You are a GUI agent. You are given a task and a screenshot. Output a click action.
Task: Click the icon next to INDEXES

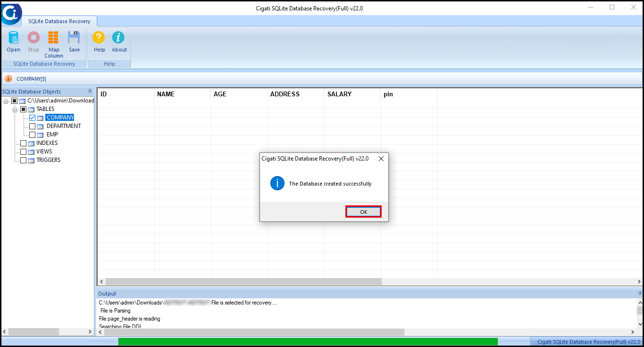pyautogui.click(x=31, y=144)
